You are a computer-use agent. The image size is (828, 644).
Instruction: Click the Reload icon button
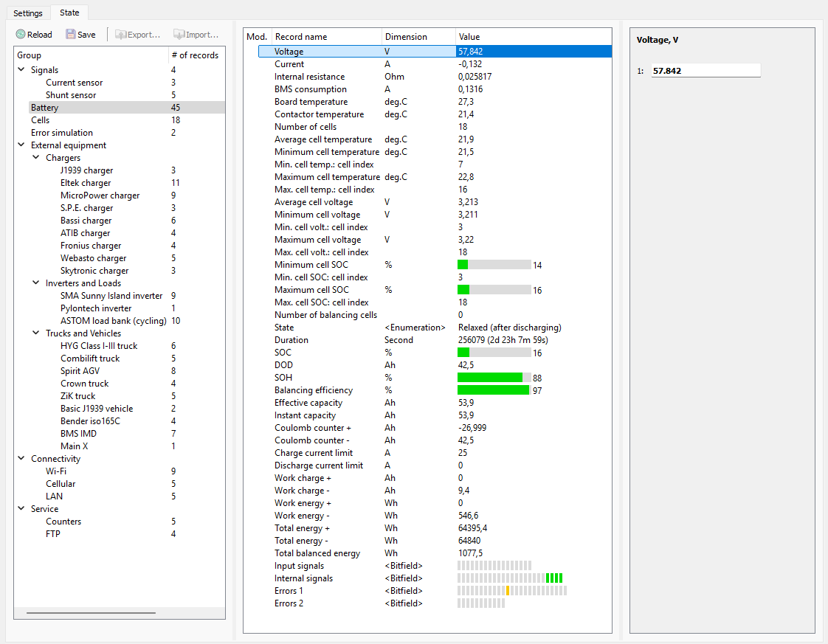click(x=21, y=35)
